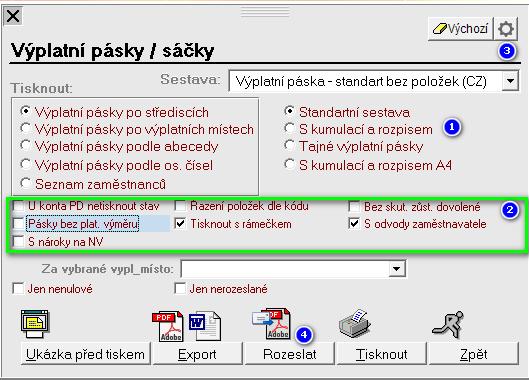Click the print preview monitor icon
The image size is (529, 380).
35,324
